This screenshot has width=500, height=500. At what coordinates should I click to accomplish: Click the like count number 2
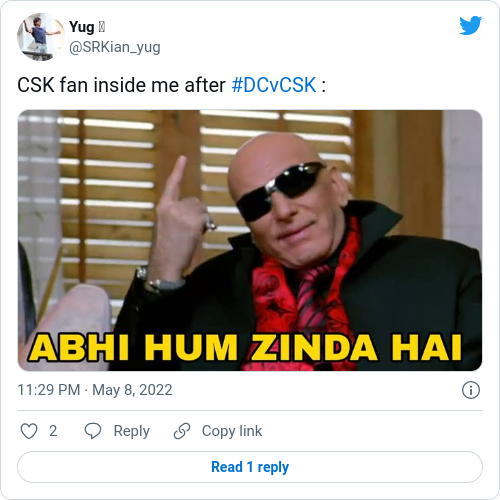click(53, 431)
